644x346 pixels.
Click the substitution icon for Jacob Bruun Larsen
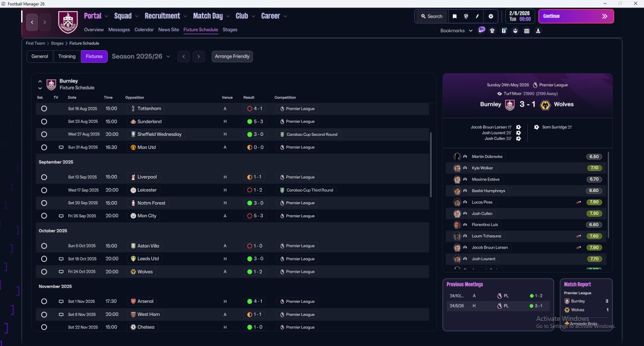579,247
